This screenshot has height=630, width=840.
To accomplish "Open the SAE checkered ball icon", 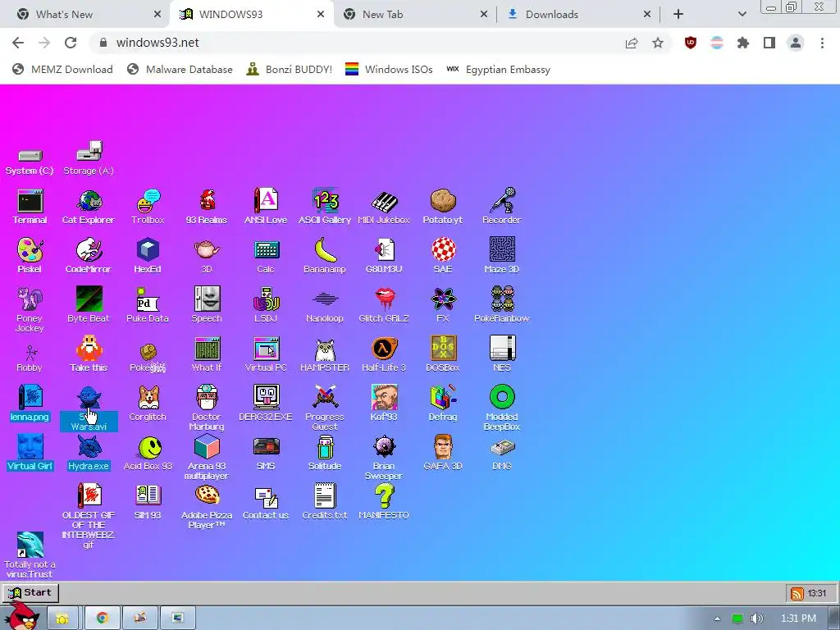I will click(x=442, y=256).
